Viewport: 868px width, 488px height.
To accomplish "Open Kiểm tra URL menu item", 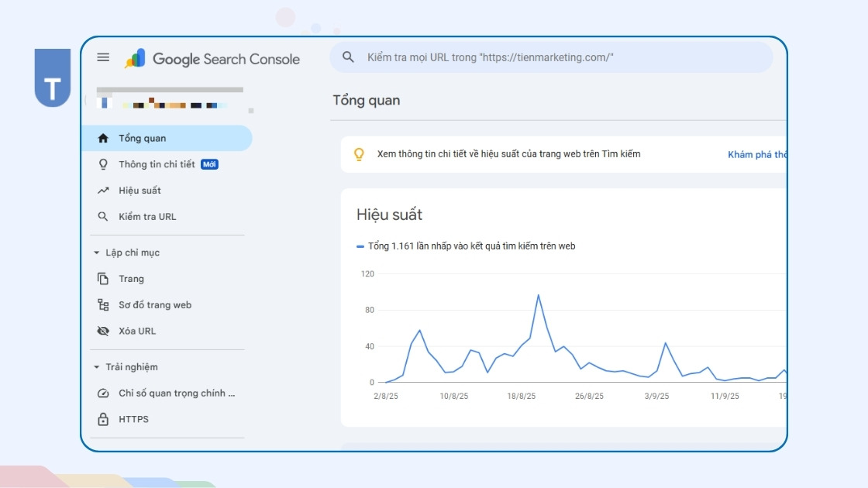I will 147,217.
